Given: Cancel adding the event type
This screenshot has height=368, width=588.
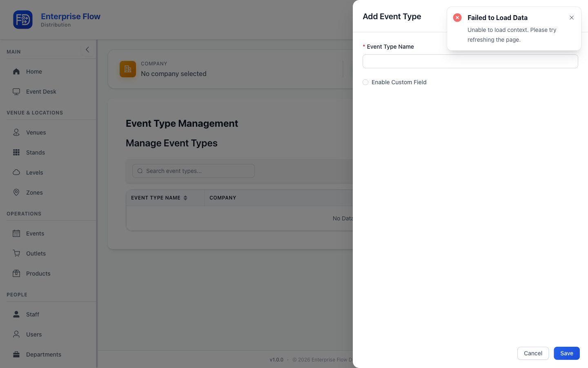Looking at the screenshot, I should pos(533,353).
